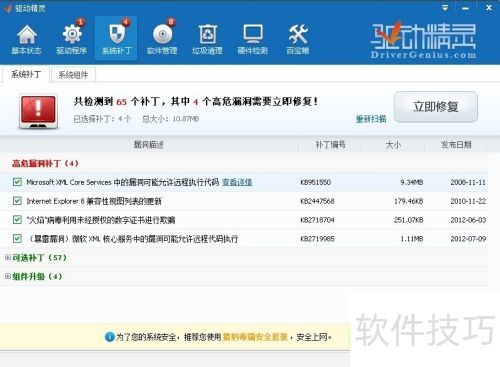Open the title bar dropdown menu arrow
Image resolution: width=500 pixels, height=367 pixels.
445,8
